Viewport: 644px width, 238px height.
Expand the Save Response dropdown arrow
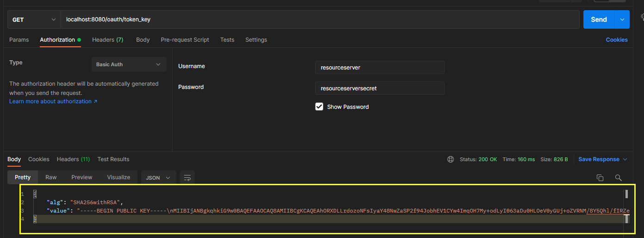coord(625,159)
